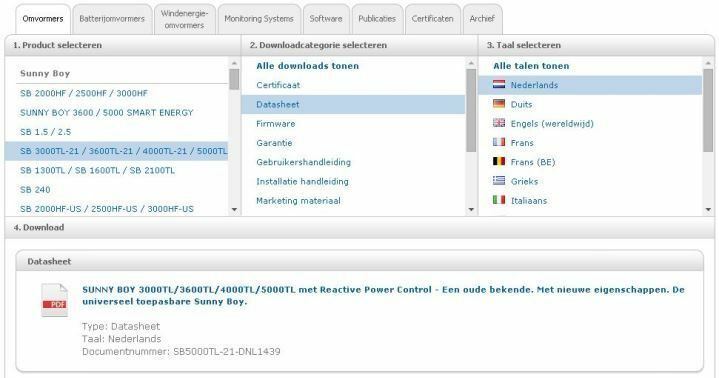The height and width of the screenshot is (378, 719).
Task: Click the Belgian flag icon
Action: [499, 161]
